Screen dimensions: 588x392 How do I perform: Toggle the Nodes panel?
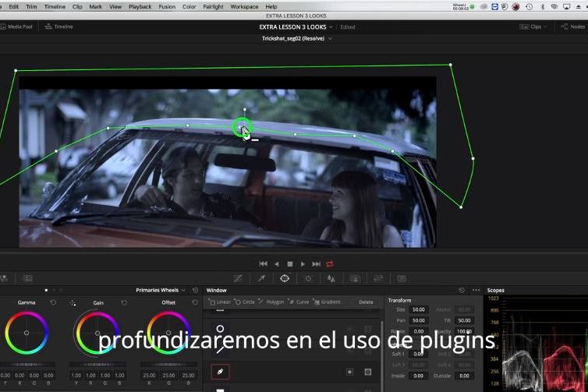[x=573, y=26]
